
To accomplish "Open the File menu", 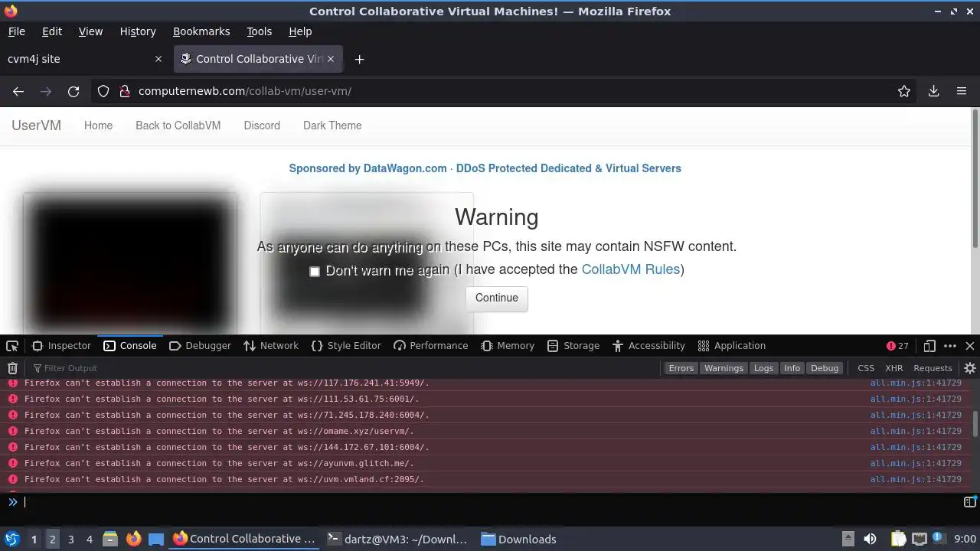I will pyautogui.click(x=16, y=31).
